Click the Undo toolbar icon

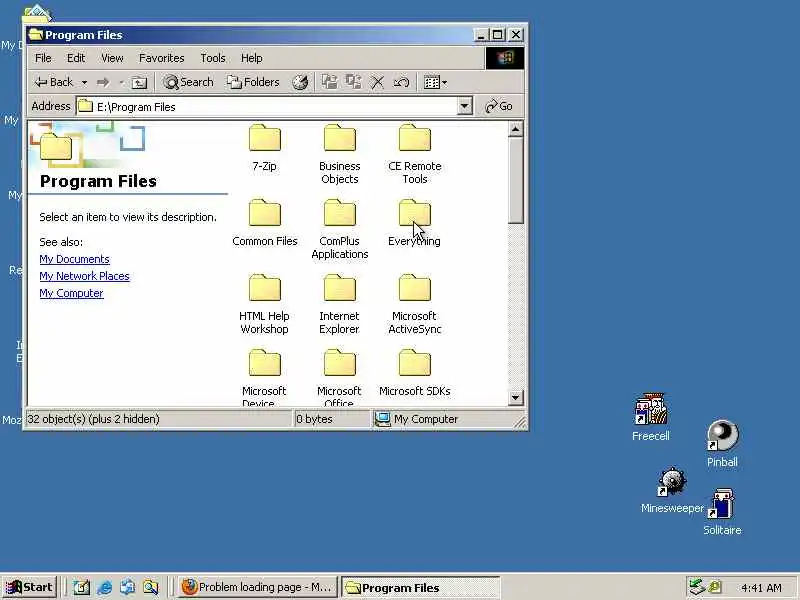pyautogui.click(x=401, y=82)
